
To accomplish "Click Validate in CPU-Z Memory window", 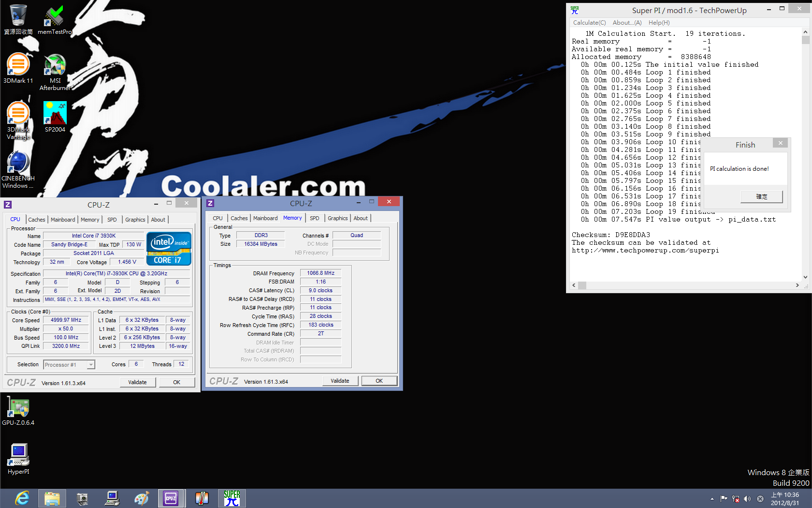I will click(340, 381).
